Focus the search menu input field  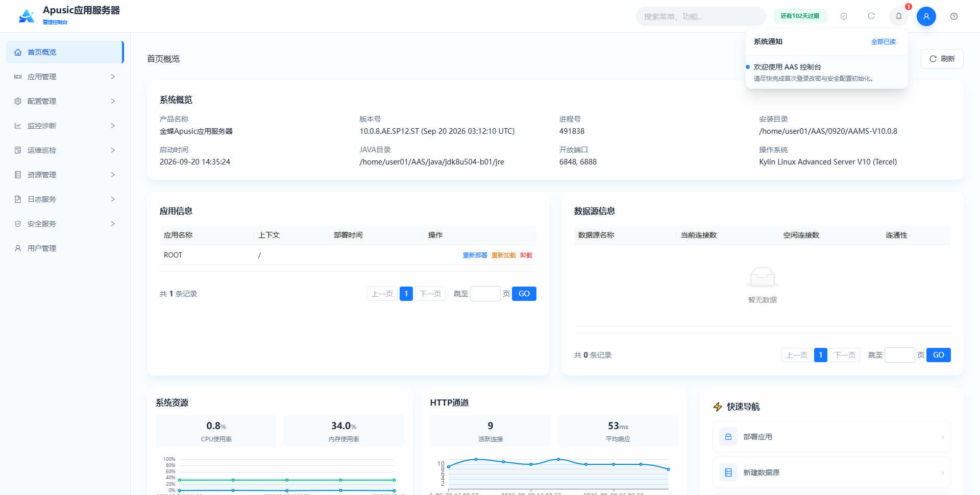click(700, 16)
